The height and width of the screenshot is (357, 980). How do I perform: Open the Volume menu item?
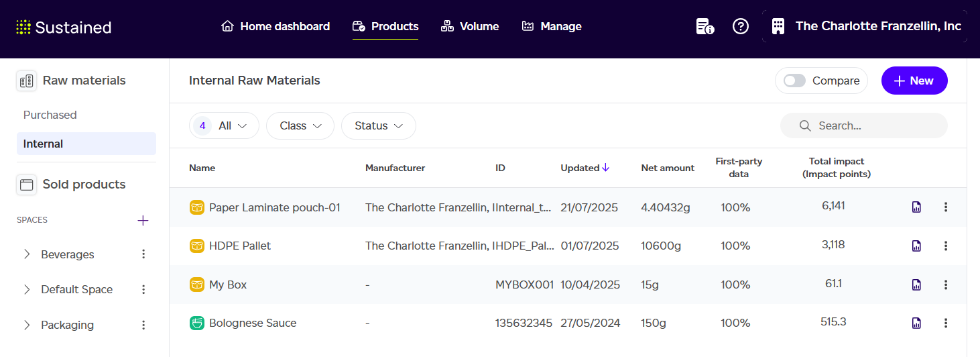[470, 27]
